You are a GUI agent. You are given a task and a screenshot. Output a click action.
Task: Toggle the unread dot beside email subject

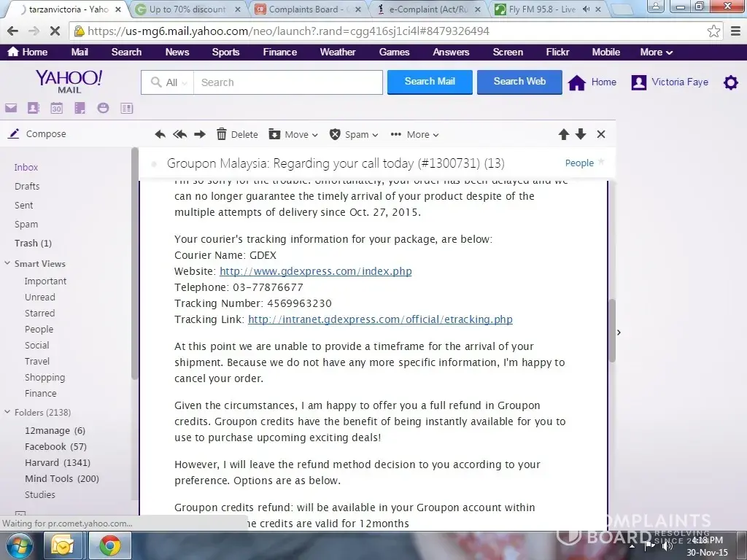(154, 164)
